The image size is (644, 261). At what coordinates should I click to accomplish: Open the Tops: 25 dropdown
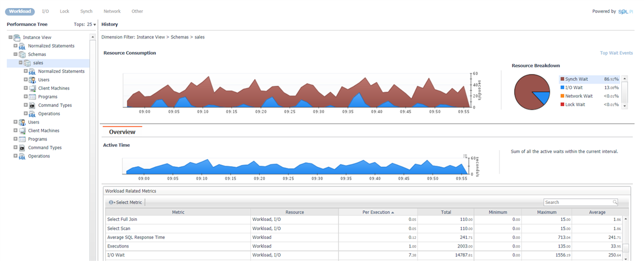click(85, 25)
